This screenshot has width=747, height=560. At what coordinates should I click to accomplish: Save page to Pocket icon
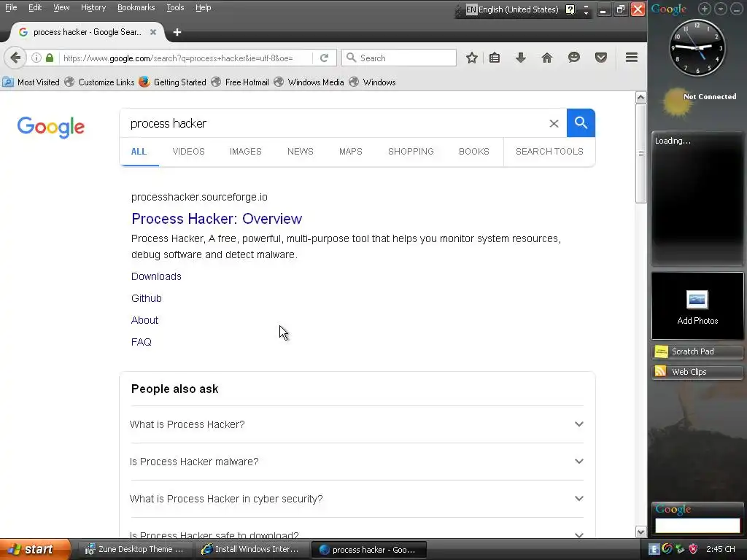pyautogui.click(x=601, y=58)
